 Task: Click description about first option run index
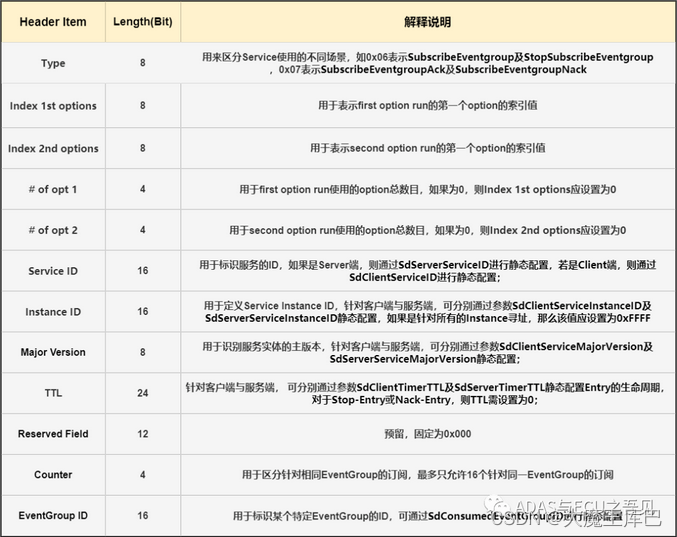[x=427, y=106]
